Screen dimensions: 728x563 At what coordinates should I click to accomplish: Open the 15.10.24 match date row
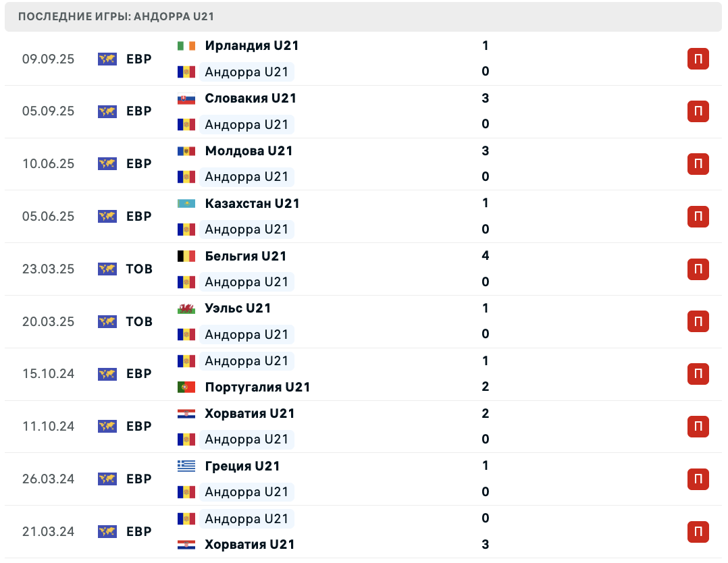click(x=48, y=374)
